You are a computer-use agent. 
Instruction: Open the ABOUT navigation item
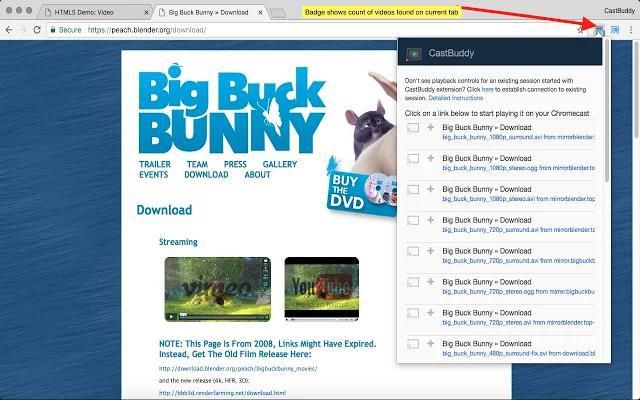tap(258, 175)
